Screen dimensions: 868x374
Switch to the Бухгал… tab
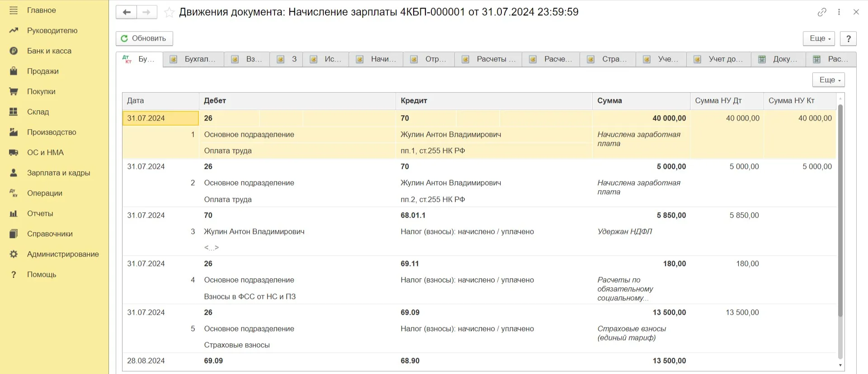tap(193, 59)
